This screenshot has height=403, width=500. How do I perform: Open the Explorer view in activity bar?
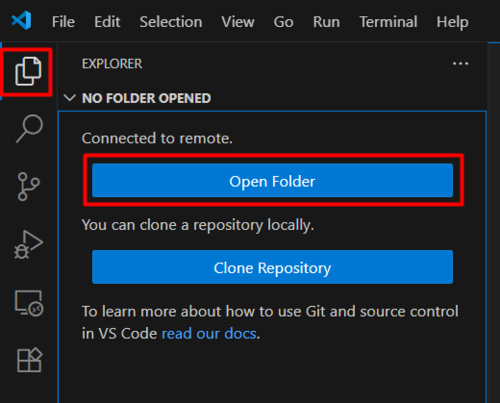(x=28, y=71)
